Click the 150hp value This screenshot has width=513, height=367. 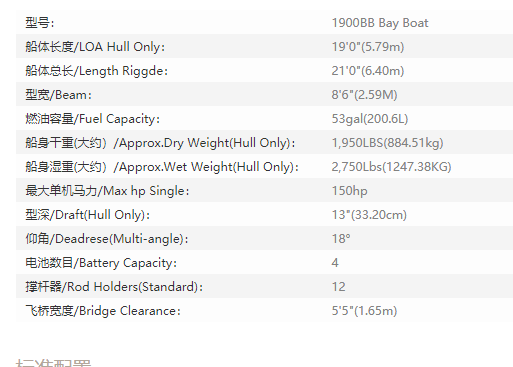point(349,191)
